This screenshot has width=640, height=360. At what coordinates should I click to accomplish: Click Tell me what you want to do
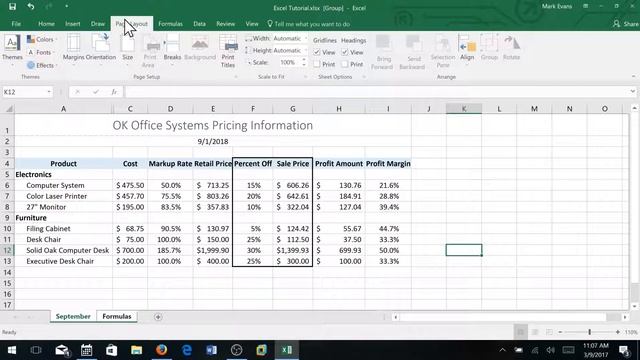click(x=309, y=24)
